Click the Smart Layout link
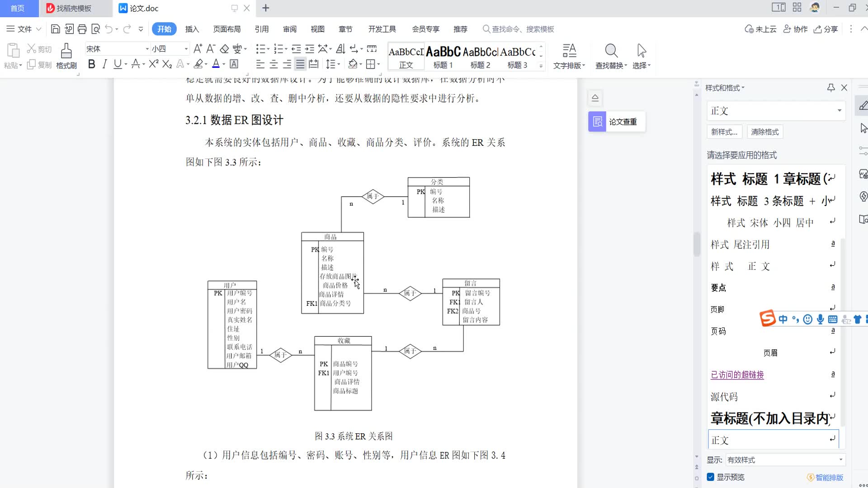 [x=826, y=478]
